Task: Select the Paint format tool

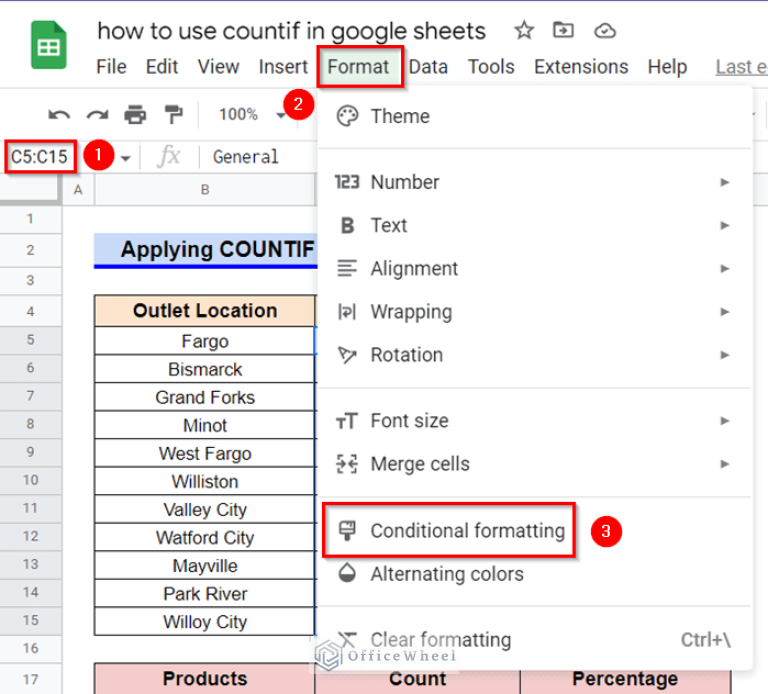Action: [x=173, y=115]
